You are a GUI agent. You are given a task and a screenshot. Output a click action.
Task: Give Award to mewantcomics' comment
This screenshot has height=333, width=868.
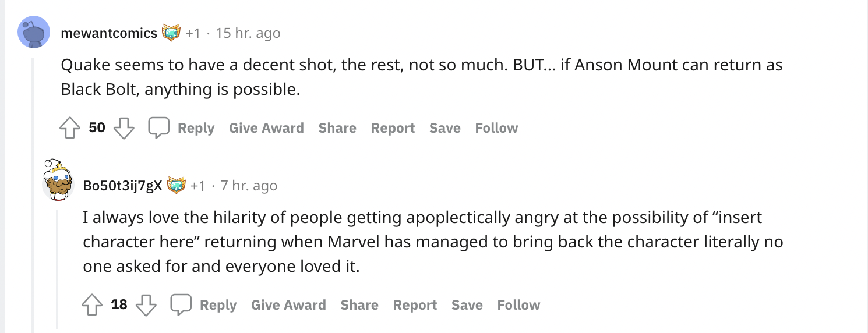pyautogui.click(x=266, y=128)
